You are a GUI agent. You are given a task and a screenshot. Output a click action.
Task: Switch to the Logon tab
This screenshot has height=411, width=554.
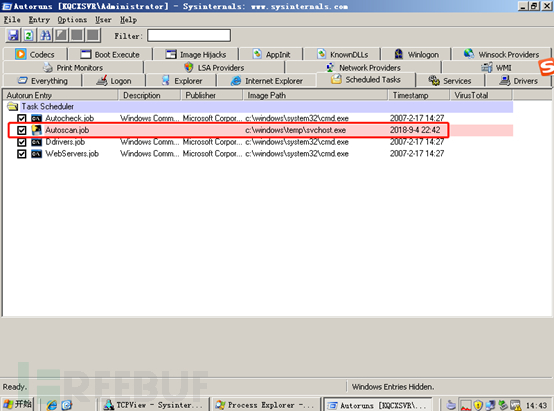(x=114, y=81)
